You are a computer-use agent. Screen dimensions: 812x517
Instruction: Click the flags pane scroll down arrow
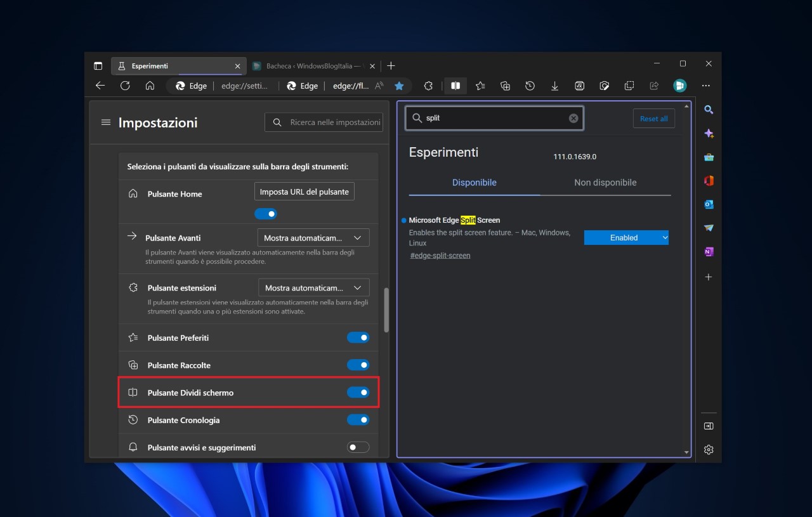tap(686, 452)
